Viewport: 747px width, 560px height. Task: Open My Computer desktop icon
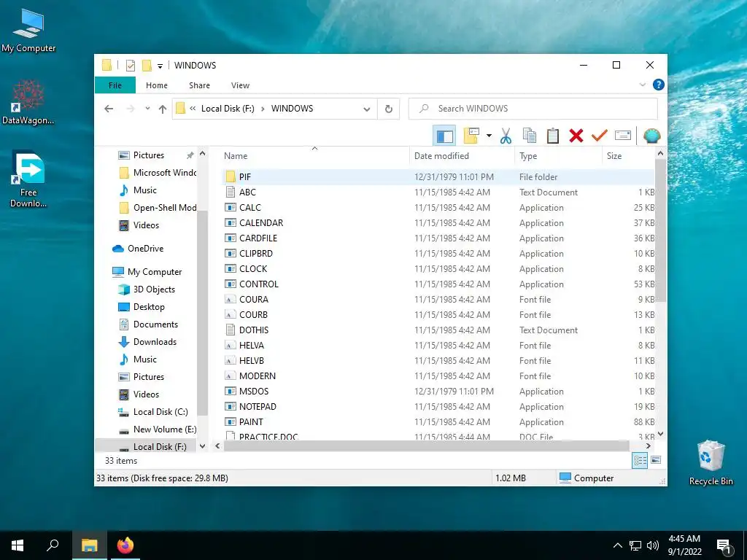(x=28, y=31)
